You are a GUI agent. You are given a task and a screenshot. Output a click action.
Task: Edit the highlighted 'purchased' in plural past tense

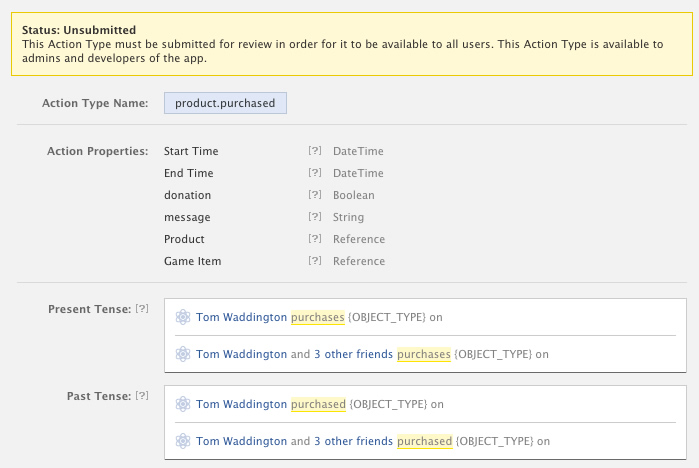(425, 441)
